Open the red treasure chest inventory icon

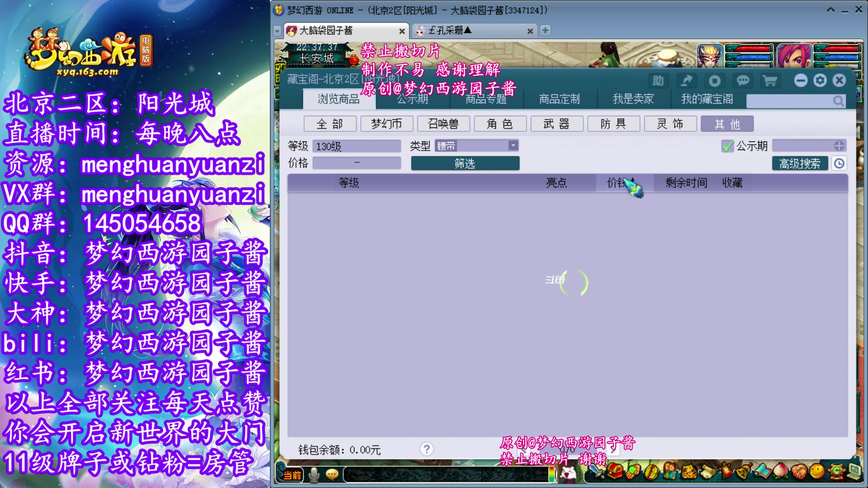[615, 472]
